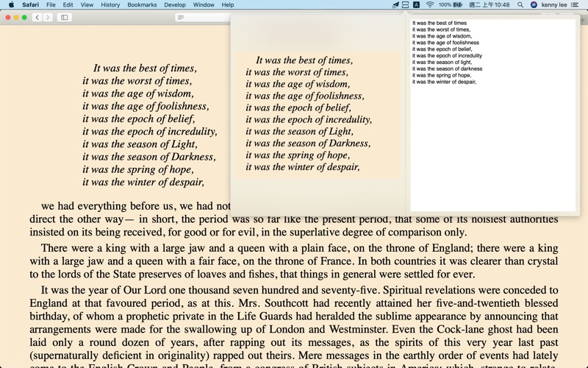Open the History menu
The height and width of the screenshot is (368, 588).
(110, 5)
